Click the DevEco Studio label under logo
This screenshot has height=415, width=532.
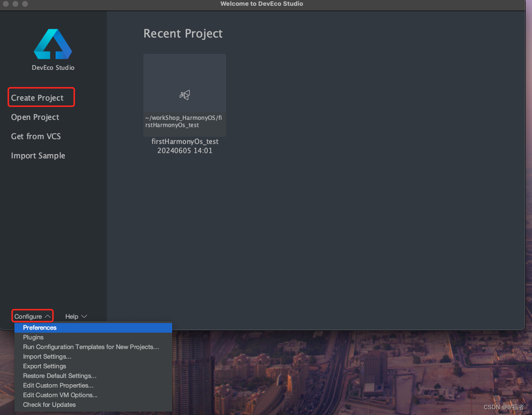pos(53,67)
